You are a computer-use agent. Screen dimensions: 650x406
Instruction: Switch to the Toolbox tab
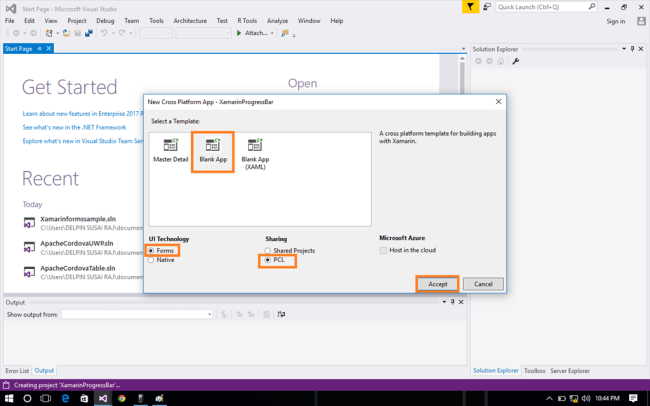coord(534,371)
